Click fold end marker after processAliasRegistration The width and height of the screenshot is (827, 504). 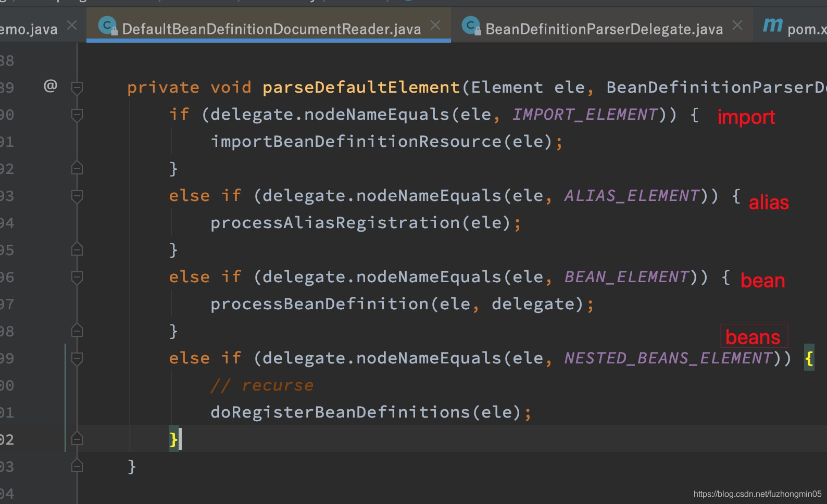[77, 249]
